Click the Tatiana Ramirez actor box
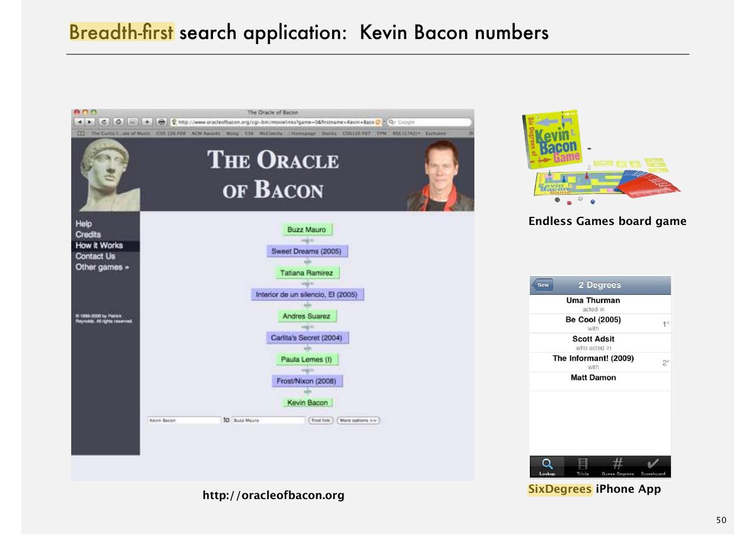The height and width of the screenshot is (535, 756). point(307,273)
